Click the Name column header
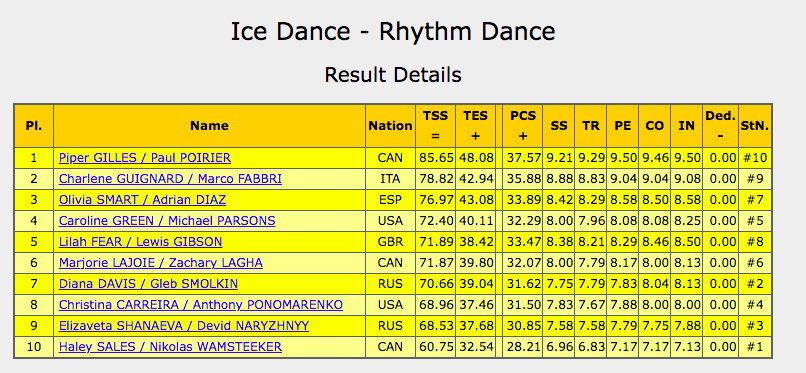 (x=209, y=126)
